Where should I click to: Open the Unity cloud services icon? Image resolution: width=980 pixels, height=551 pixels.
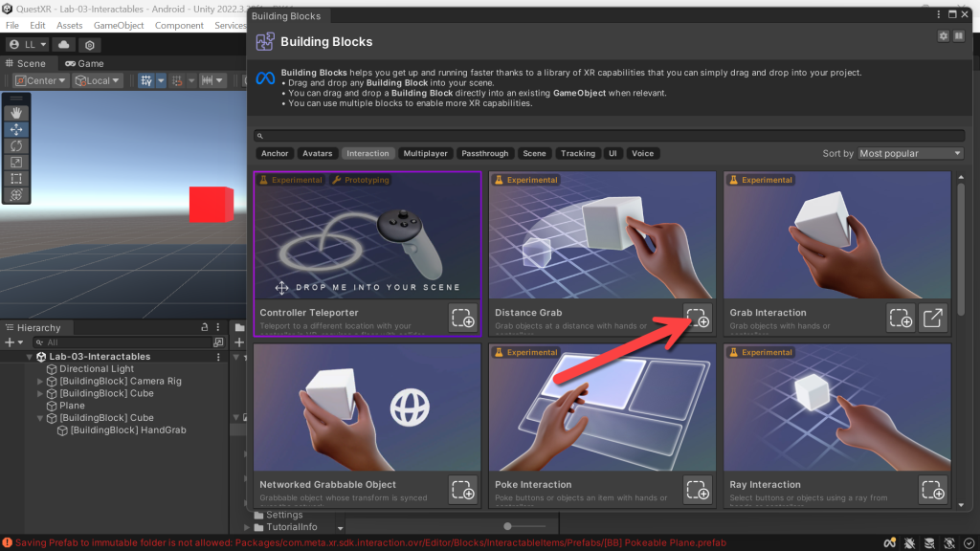pyautogui.click(x=64, y=45)
